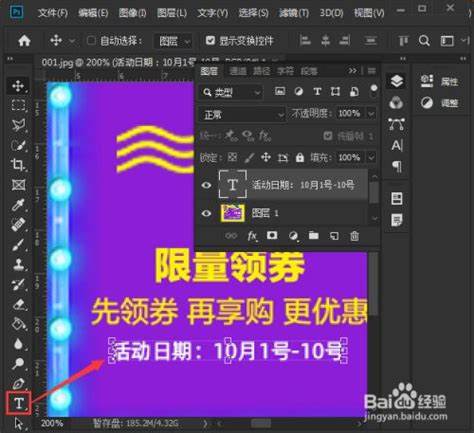474x433 pixels.
Task: Open the 编辑(E) menu
Action: 93,13
